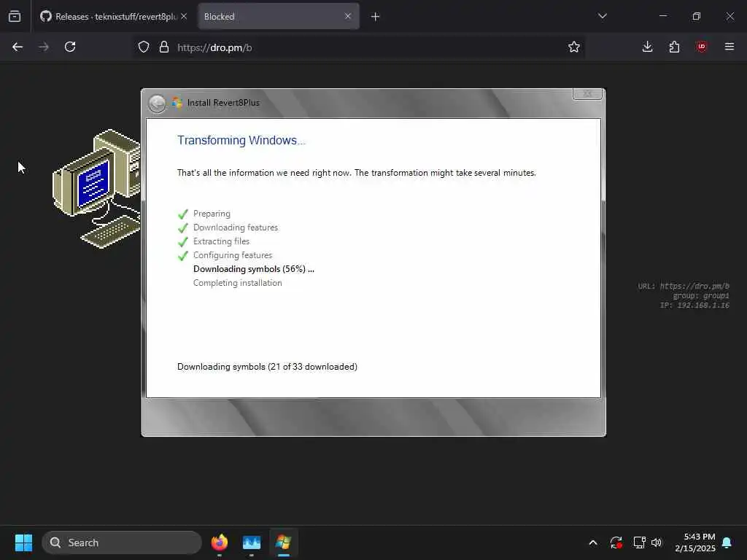Screen dimensions: 747x560
Task: Close the Releases GitHub tab
Action: (x=184, y=16)
